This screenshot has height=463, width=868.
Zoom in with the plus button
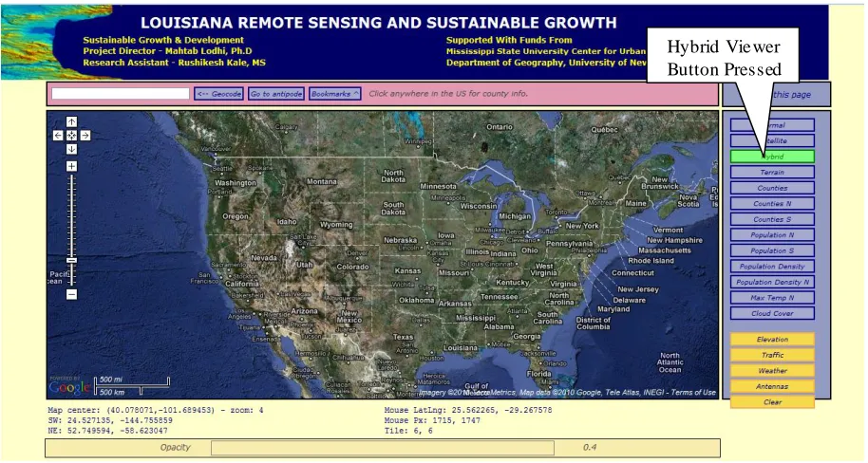point(72,166)
